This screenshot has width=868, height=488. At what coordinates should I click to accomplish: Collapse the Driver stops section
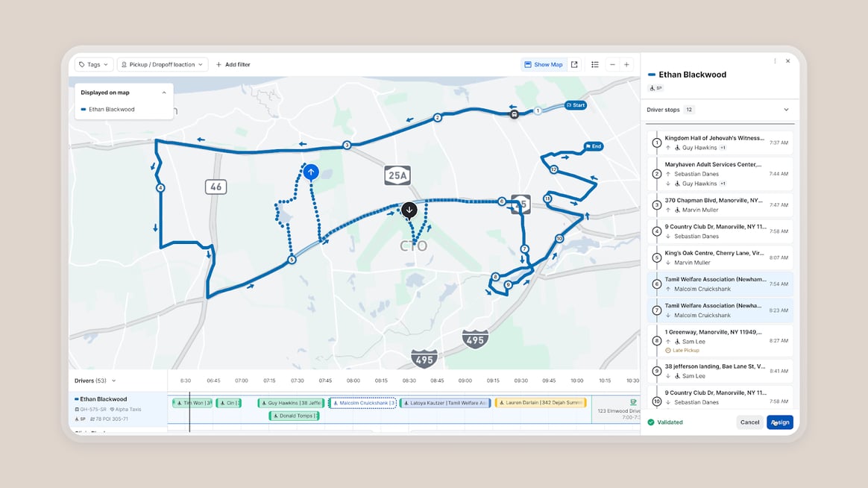[786, 110]
